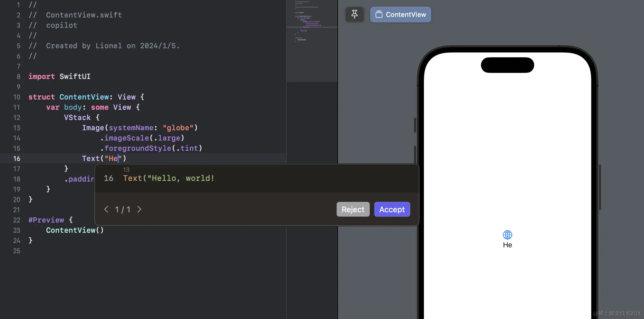The height and width of the screenshot is (319, 644).
Task: Click the right chevron beside 1/1
Action: point(139,209)
